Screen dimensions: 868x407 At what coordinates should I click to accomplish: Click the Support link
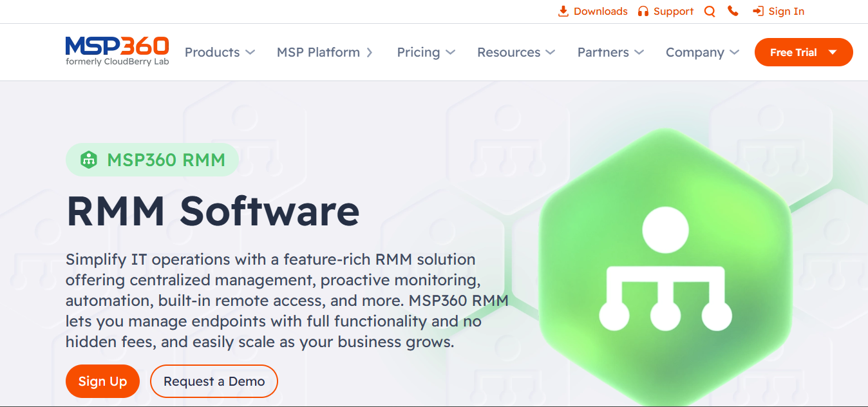674,11
